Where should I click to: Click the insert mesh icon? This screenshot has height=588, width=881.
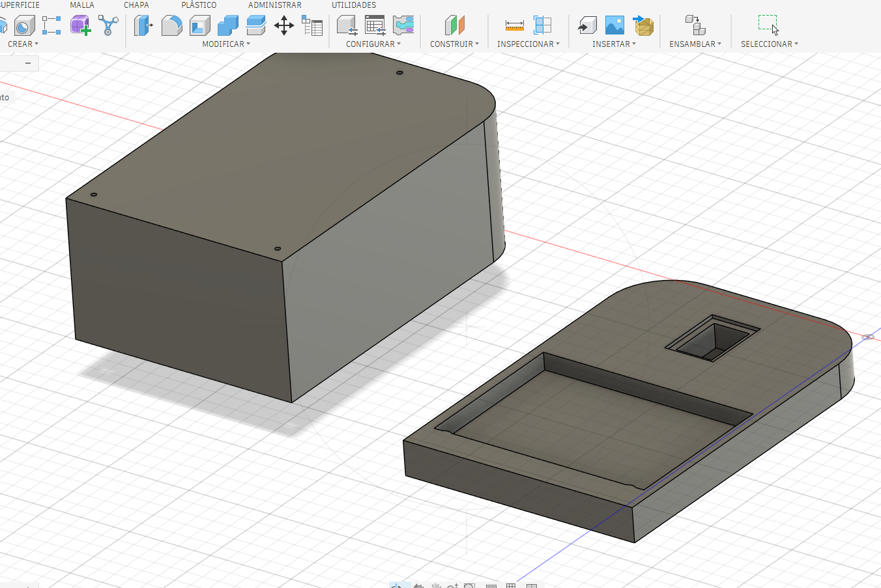[643, 26]
